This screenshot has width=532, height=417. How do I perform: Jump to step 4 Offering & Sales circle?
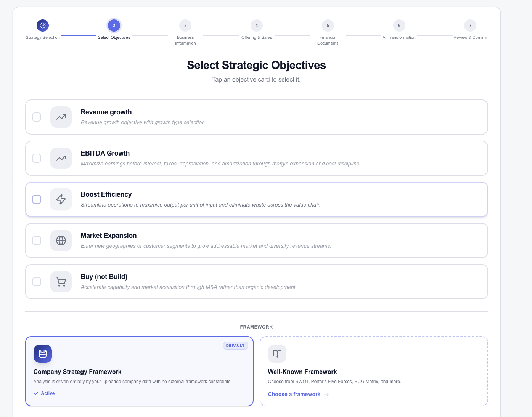(257, 26)
